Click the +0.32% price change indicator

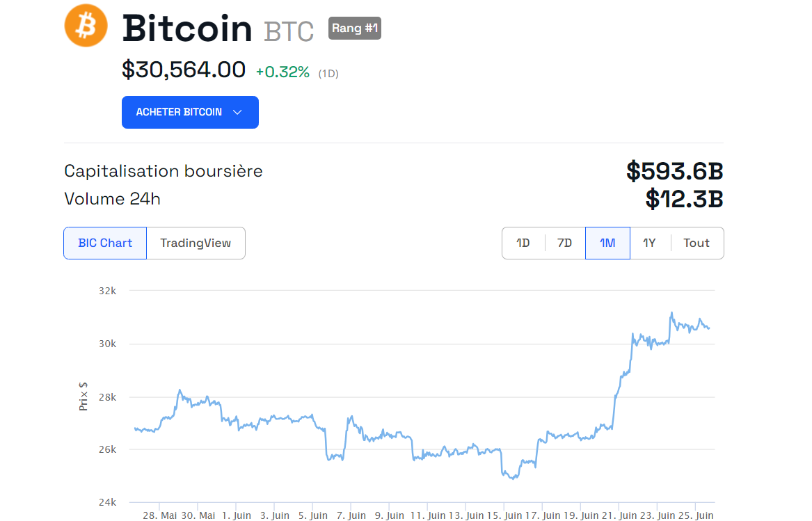(282, 72)
